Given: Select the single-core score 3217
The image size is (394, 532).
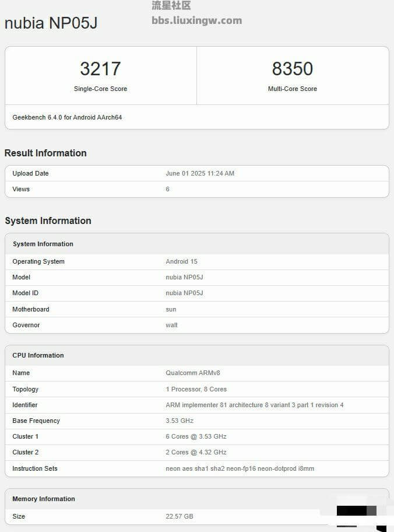Looking at the screenshot, I should click(x=100, y=68).
